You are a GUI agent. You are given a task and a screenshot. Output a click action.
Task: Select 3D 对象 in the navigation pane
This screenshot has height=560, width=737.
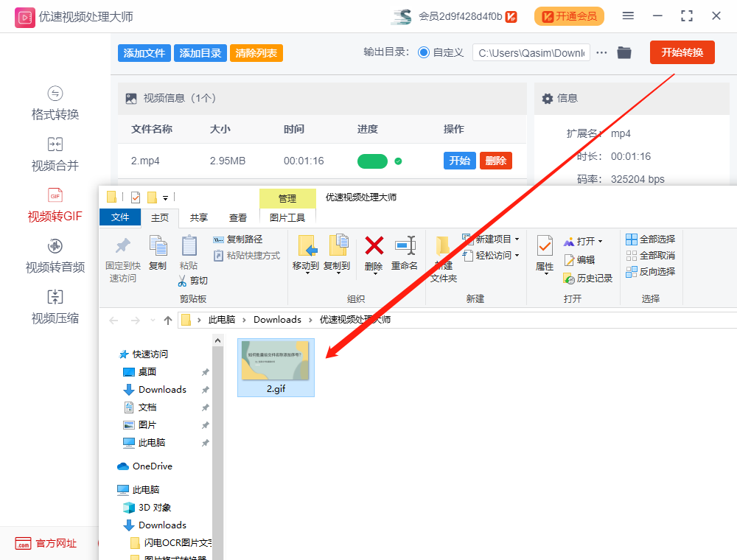coord(147,508)
